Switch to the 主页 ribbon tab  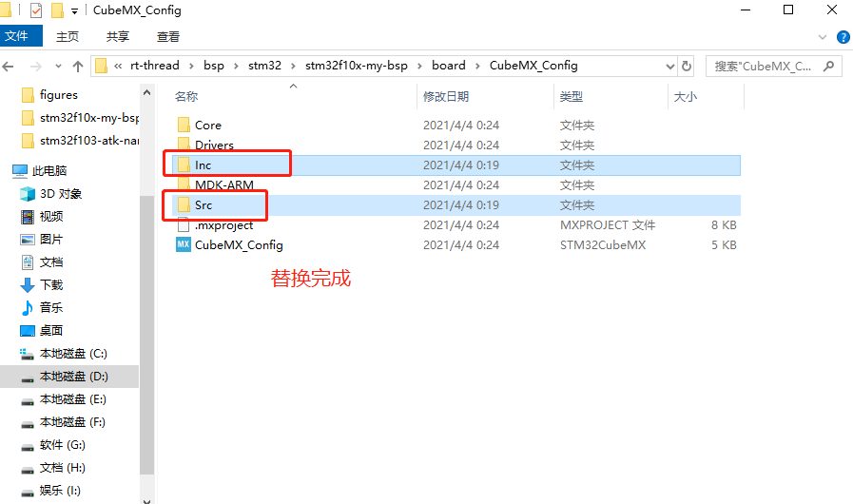68,36
